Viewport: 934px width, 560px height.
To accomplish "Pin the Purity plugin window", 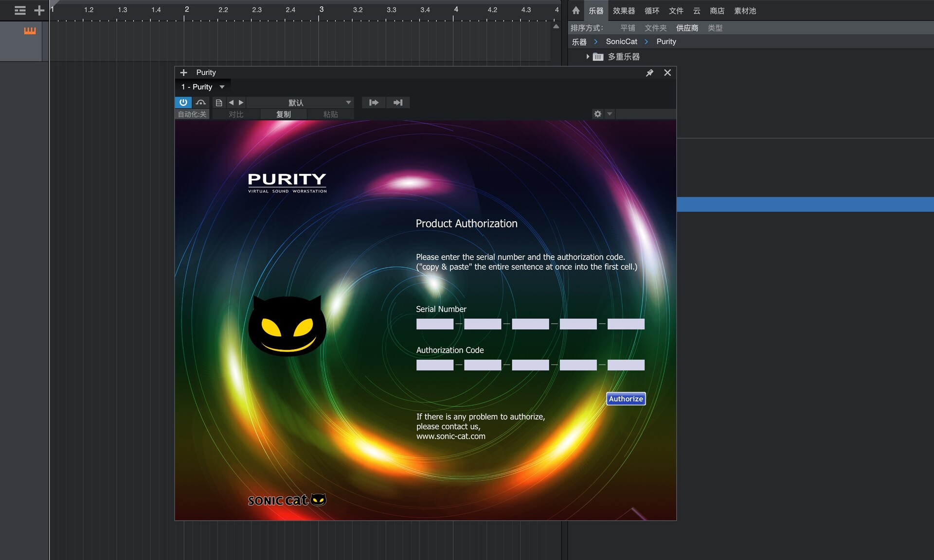I will pyautogui.click(x=649, y=72).
